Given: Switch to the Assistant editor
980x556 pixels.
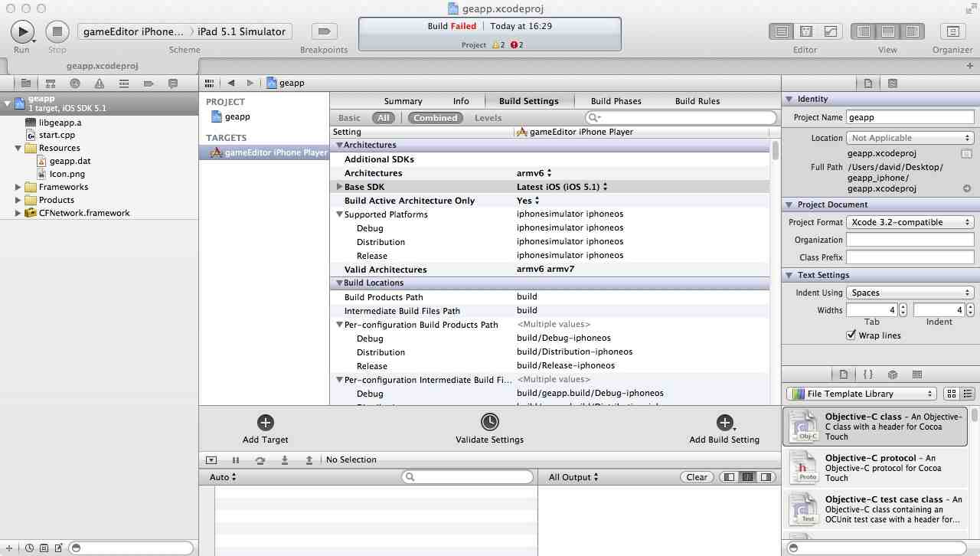Looking at the screenshot, I should pyautogui.click(x=806, y=31).
